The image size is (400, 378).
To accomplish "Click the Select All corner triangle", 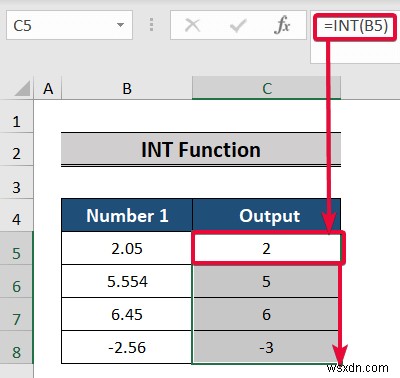I will coord(23,89).
